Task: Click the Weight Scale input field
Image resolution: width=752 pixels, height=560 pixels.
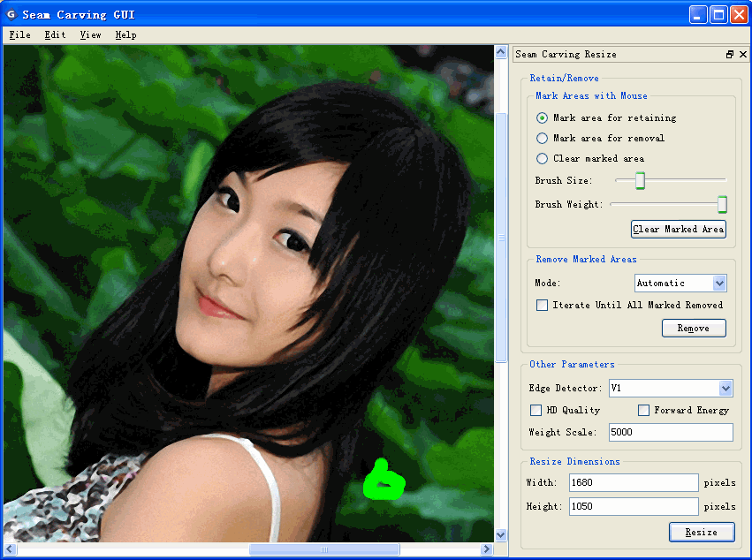Action: coord(671,432)
